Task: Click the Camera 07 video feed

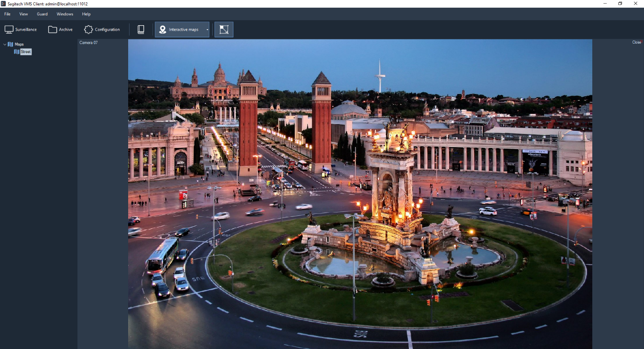Action: (360, 193)
